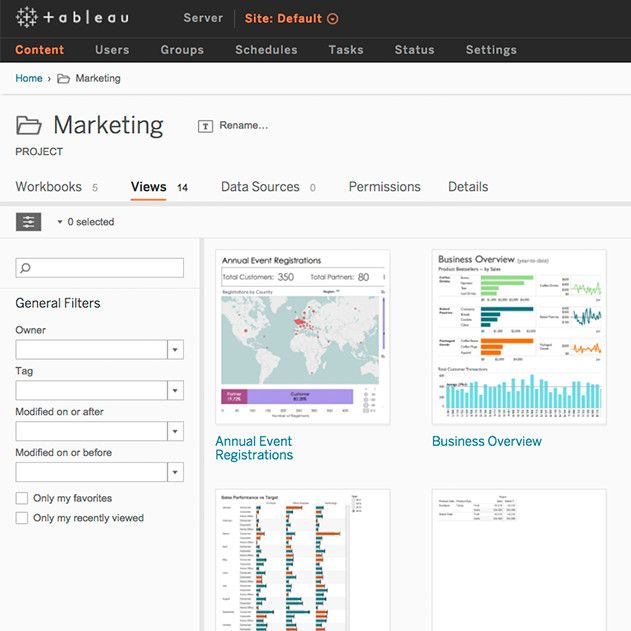
Task: Open the Modified on or after dropdown
Action: click(x=176, y=431)
